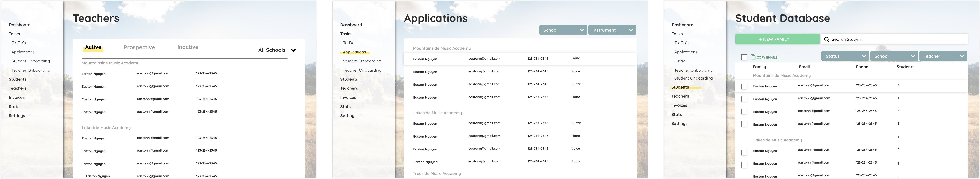Screen dimensions: 980x179
Task: Open Lakeside application row for Voice
Action: pos(520,149)
